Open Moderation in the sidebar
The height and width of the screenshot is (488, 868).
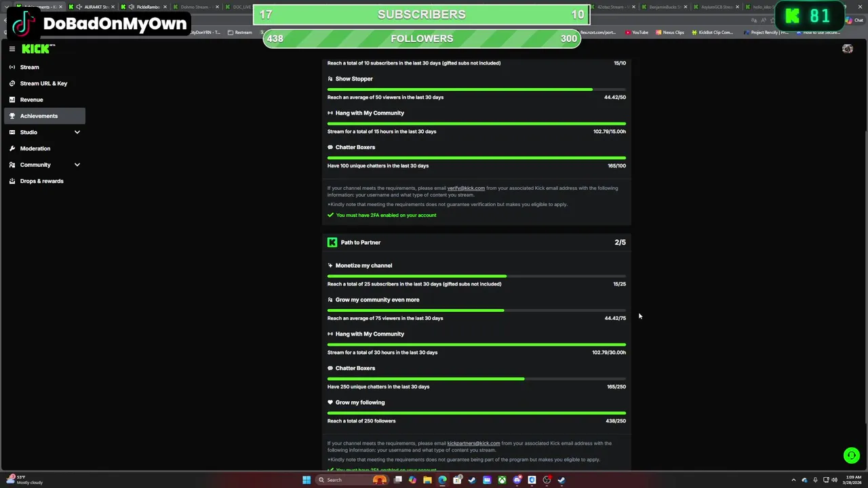pyautogui.click(x=45, y=148)
